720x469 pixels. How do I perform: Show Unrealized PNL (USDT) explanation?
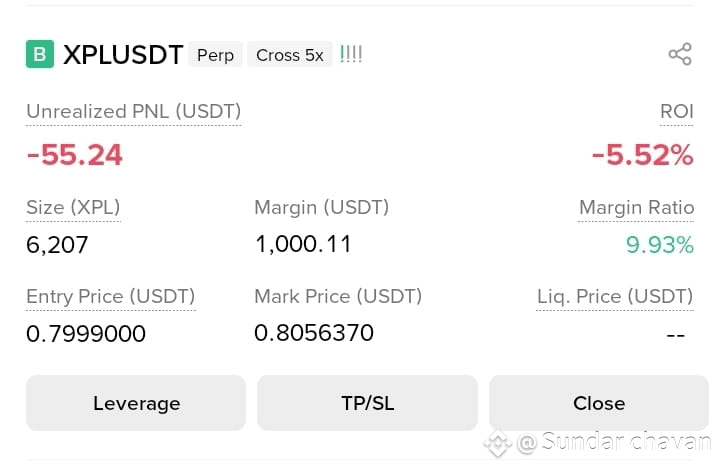(x=134, y=112)
